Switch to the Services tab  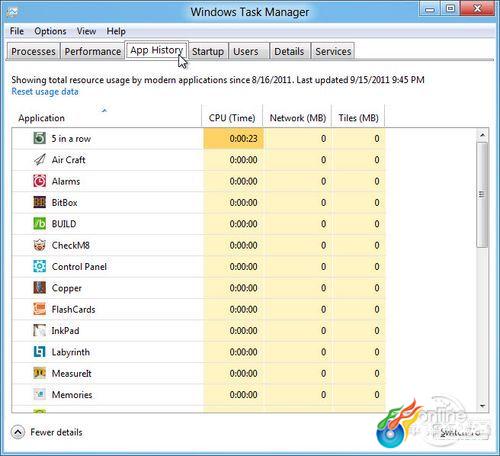[x=333, y=51]
